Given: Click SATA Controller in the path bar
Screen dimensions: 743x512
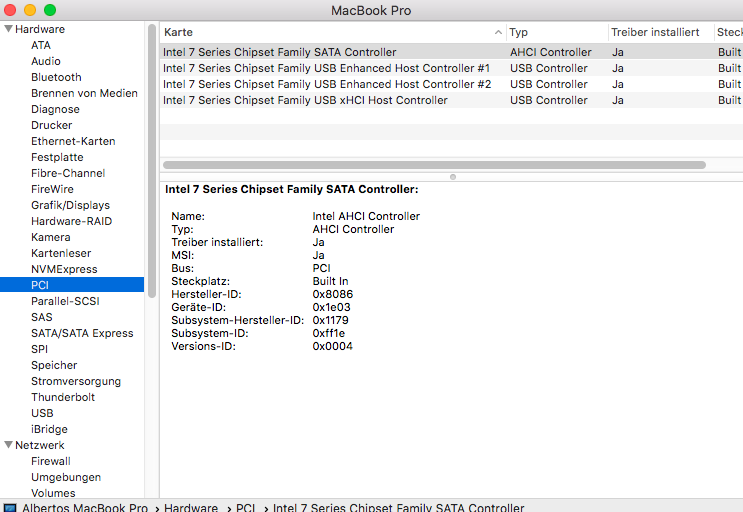Looking at the screenshot, I should tap(399, 508).
